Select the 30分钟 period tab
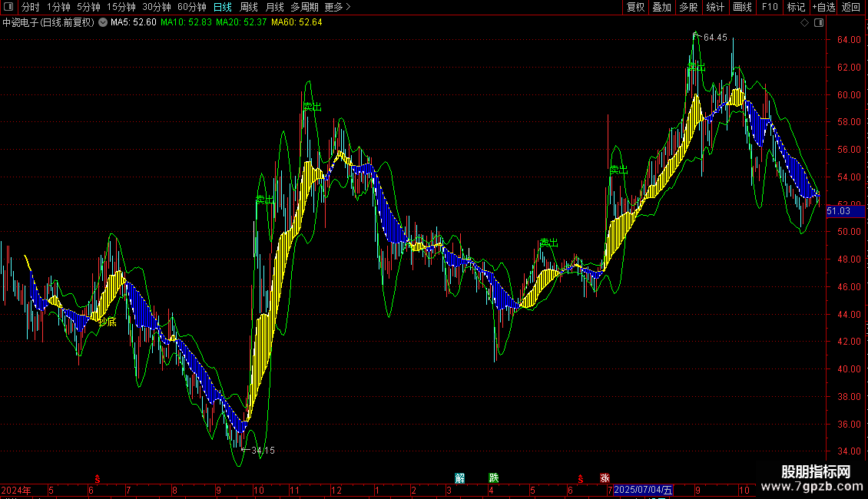868x499 pixels. [x=157, y=7]
